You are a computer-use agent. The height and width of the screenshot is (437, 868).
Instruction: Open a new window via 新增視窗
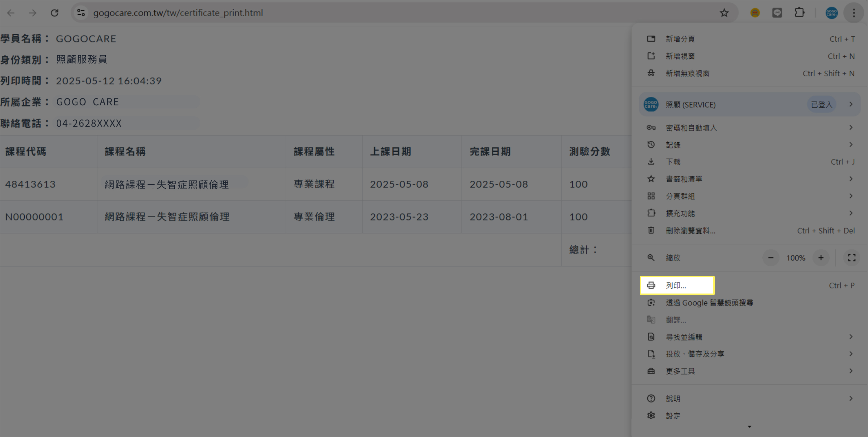[750, 56]
